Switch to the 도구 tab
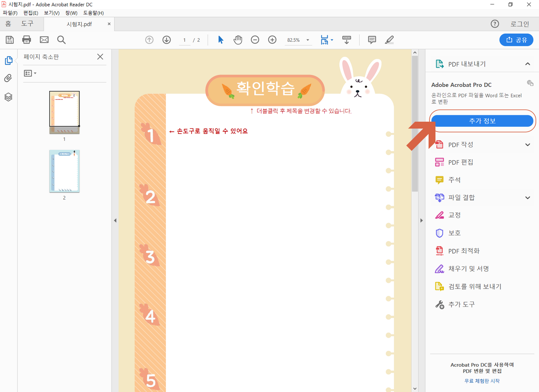Image resolution: width=539 pixels, height=392 pixels. [27, 24]
